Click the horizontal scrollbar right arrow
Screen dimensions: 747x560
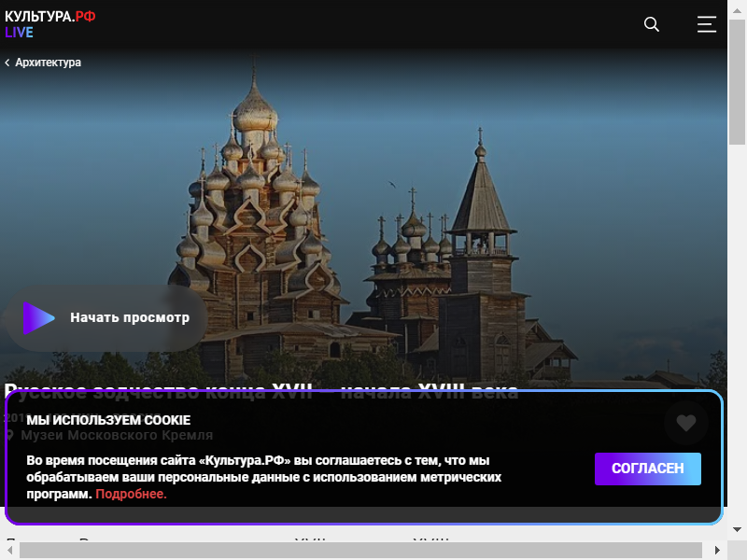717,551
